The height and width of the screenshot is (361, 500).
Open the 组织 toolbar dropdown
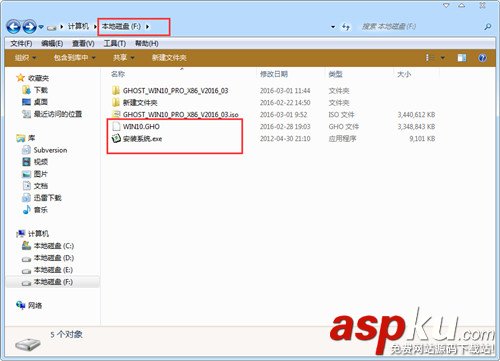click(x=25, y=58)
